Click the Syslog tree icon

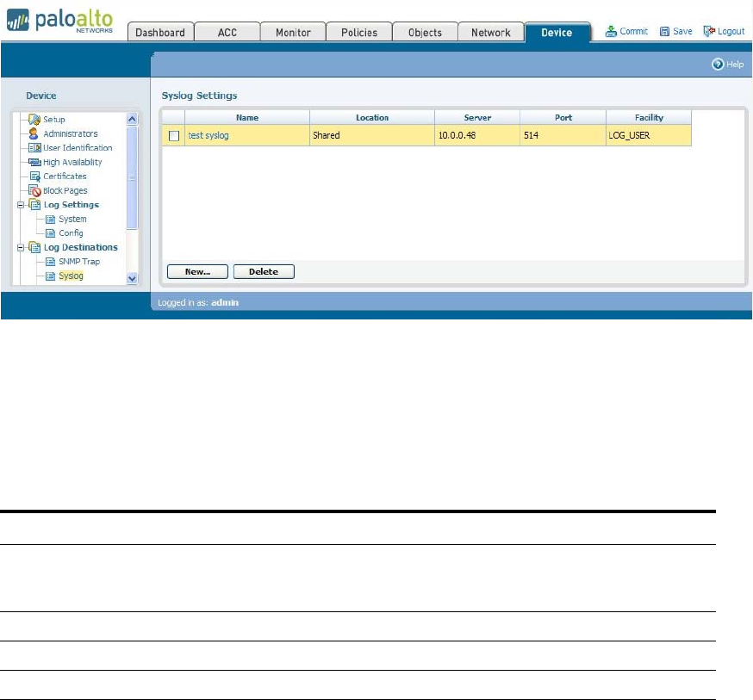pos(51,276)
